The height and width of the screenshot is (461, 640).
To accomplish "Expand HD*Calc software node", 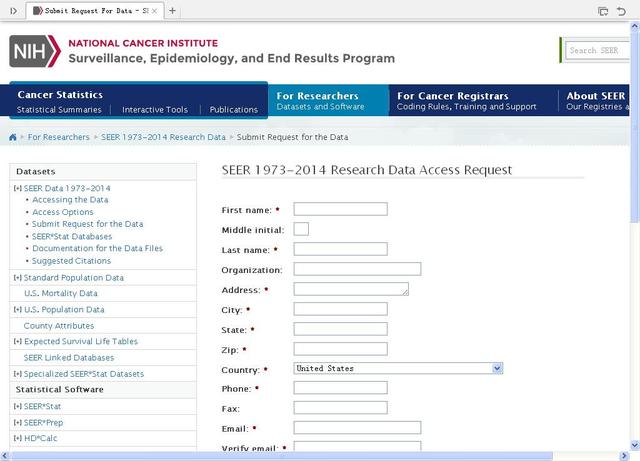I will click(x=18, y=438).
